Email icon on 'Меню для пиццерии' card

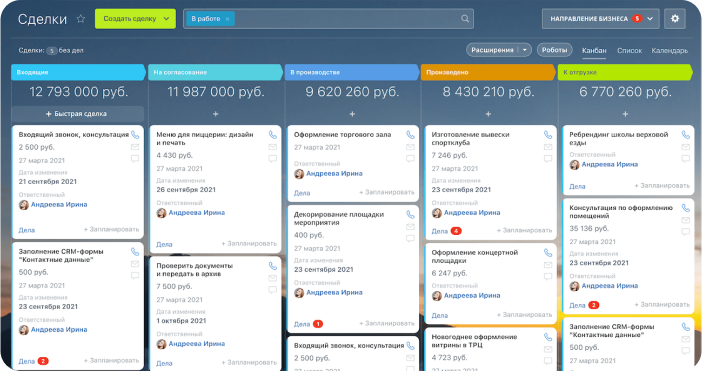click(x=272, y=147)
